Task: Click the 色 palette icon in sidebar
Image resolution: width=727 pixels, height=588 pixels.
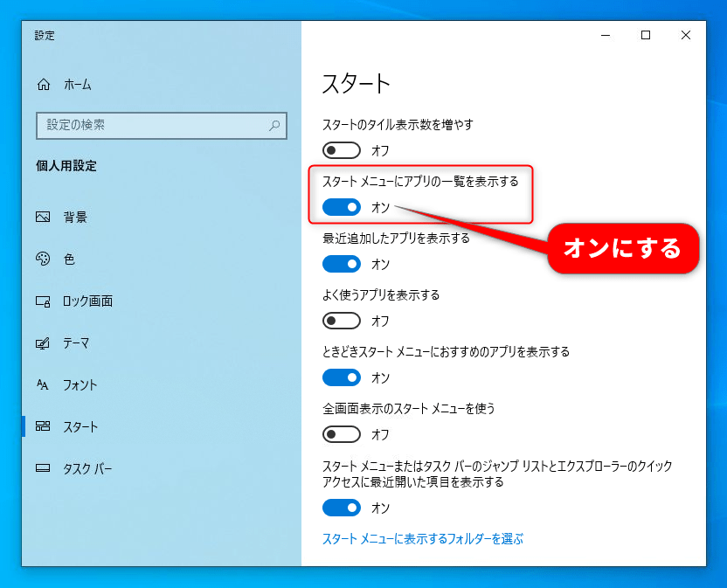Action: 43,259
